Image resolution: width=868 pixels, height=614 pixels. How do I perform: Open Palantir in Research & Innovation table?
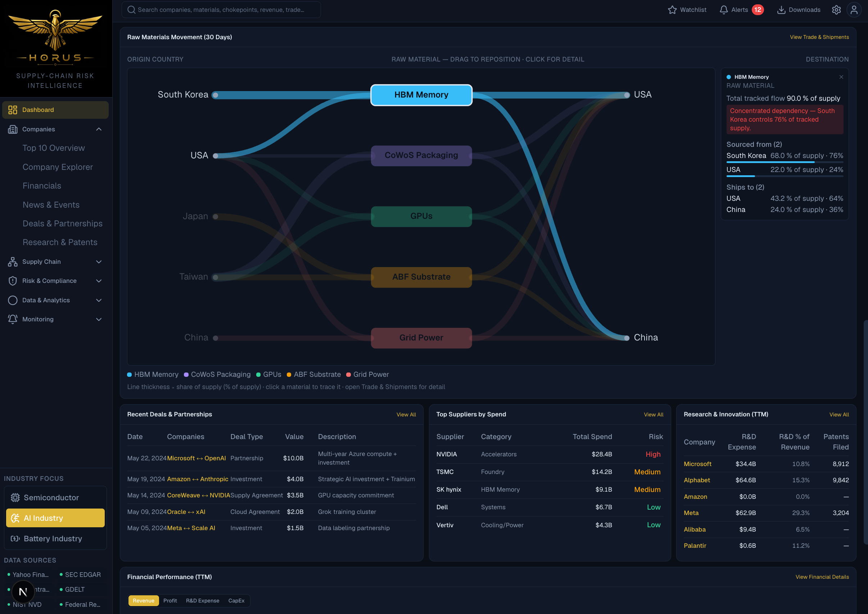[695, 546]
